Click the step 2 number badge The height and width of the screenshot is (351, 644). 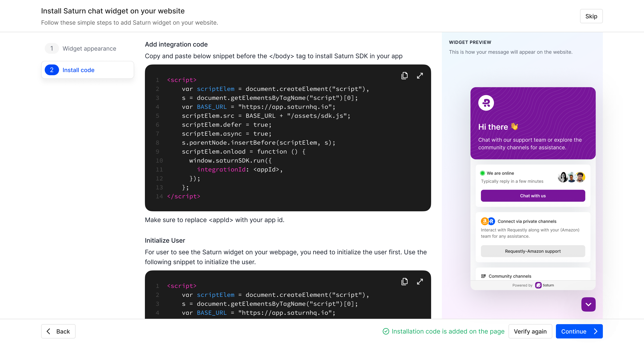point(52,70)
